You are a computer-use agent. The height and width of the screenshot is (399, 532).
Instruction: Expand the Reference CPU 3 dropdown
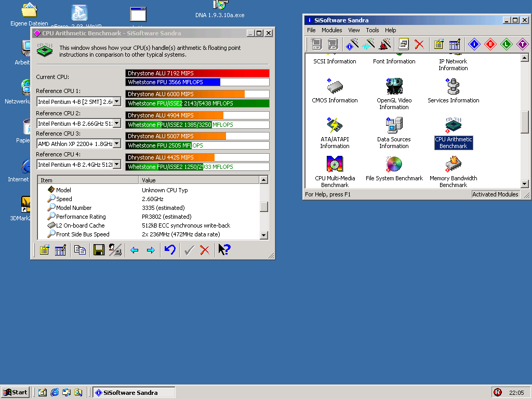click(117, 144)
